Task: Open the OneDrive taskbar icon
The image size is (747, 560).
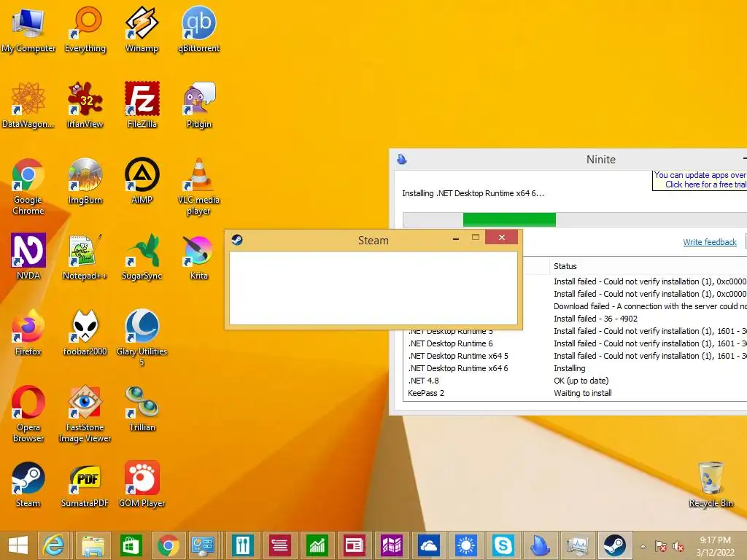Action: (429, 545)
